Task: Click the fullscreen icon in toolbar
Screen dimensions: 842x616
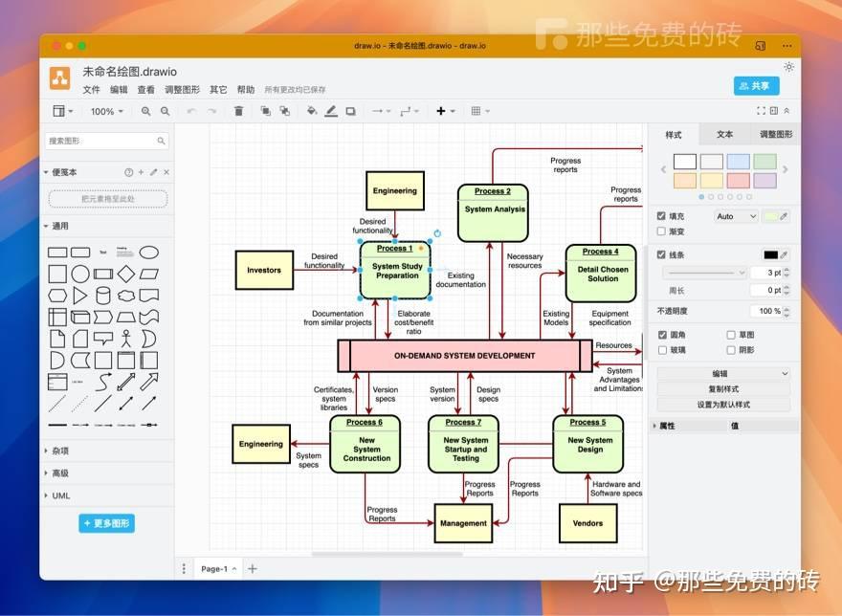Action: pyautogui.click(x=761, y=111)
